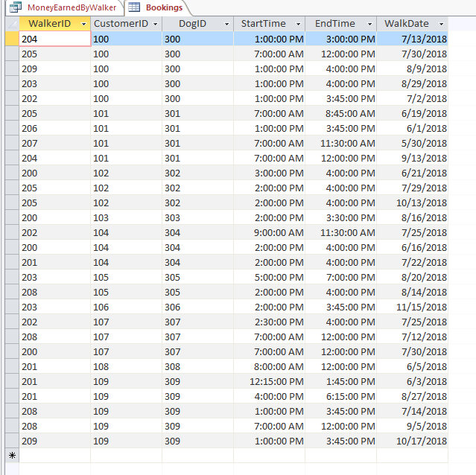The image size is (476, 475).
Task: Click the select-all corner box of the datasheet
Action: click(12, 24)
